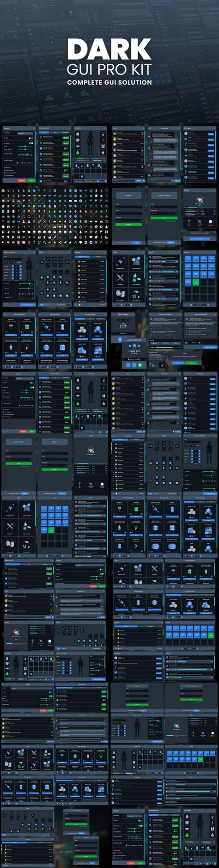Screen dimensions: 219x868
Task: Click the blue restart icon below Level Completed
Action: tap(134, 365)
